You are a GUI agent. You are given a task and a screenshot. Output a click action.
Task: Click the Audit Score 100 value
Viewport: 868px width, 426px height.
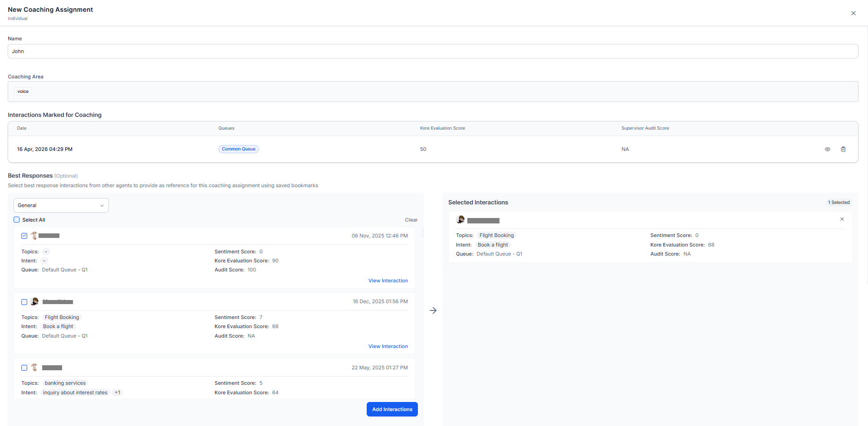(x=252, y=270)
